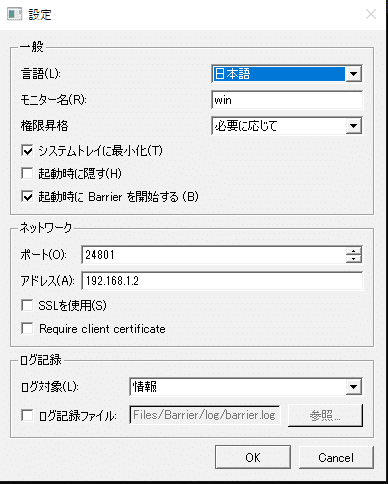This screenshot has height=484, width=388.
Task: Open the 言語 language dropdown
Action: [x=287, y=74]
